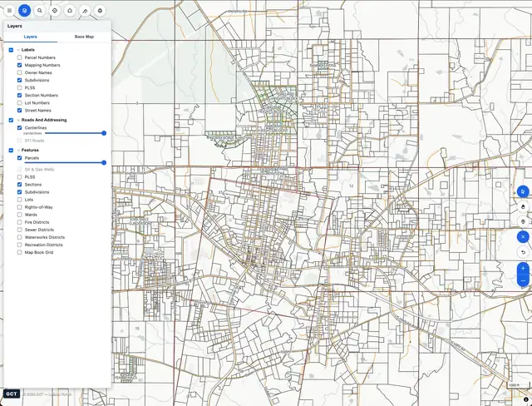This screenshot has width=532, height=406.
Task: Switch to the Layers tab
Action: click(30, 37)
